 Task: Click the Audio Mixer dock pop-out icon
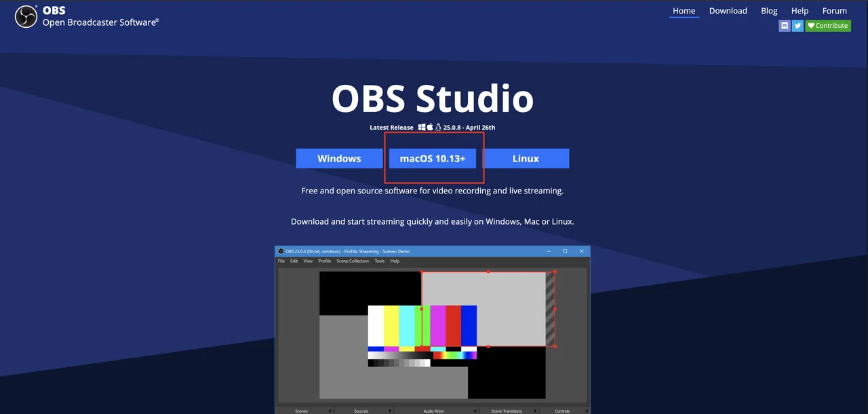pyautogui.click(x=475, y=411)
